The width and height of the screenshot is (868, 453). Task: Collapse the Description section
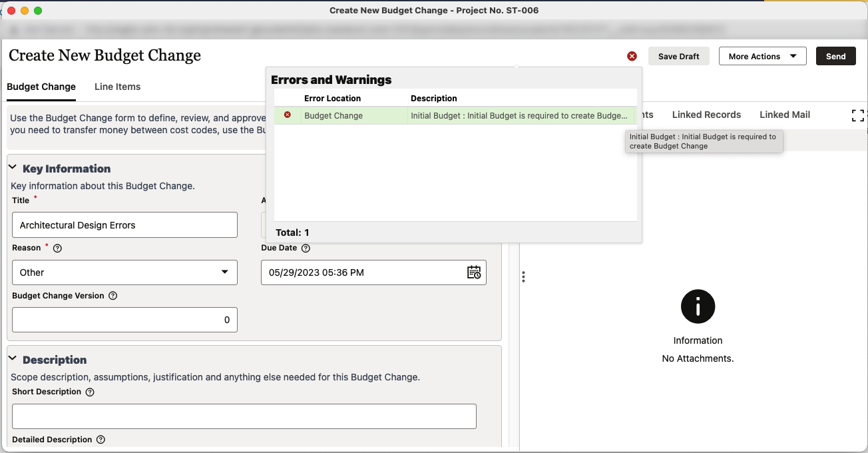[12, 359]
